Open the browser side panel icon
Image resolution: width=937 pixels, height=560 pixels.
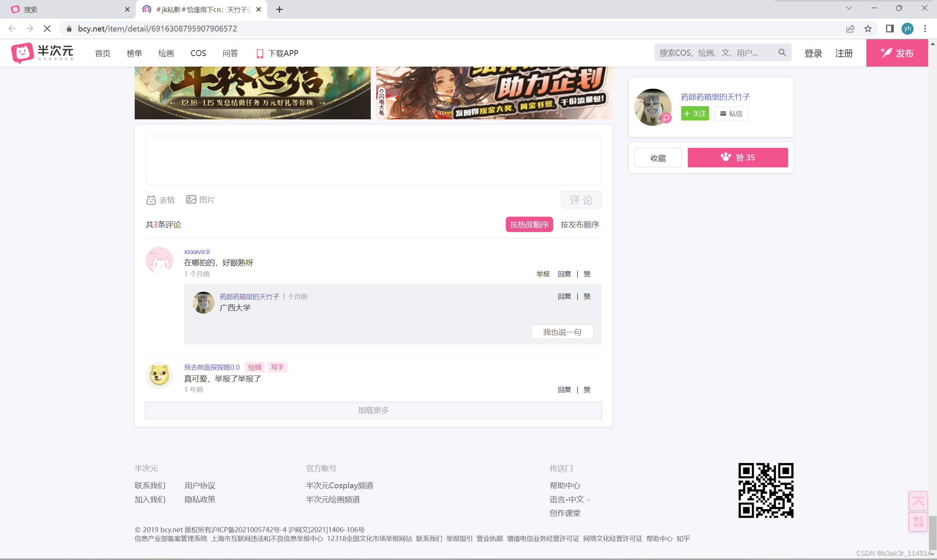[x=889, y=29]
